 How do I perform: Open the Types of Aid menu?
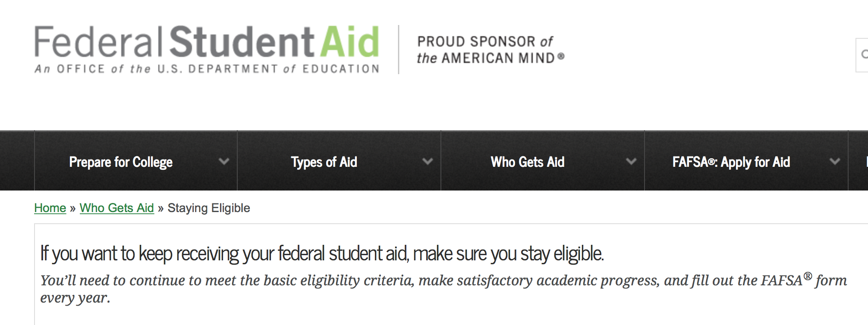click(324, 162)
